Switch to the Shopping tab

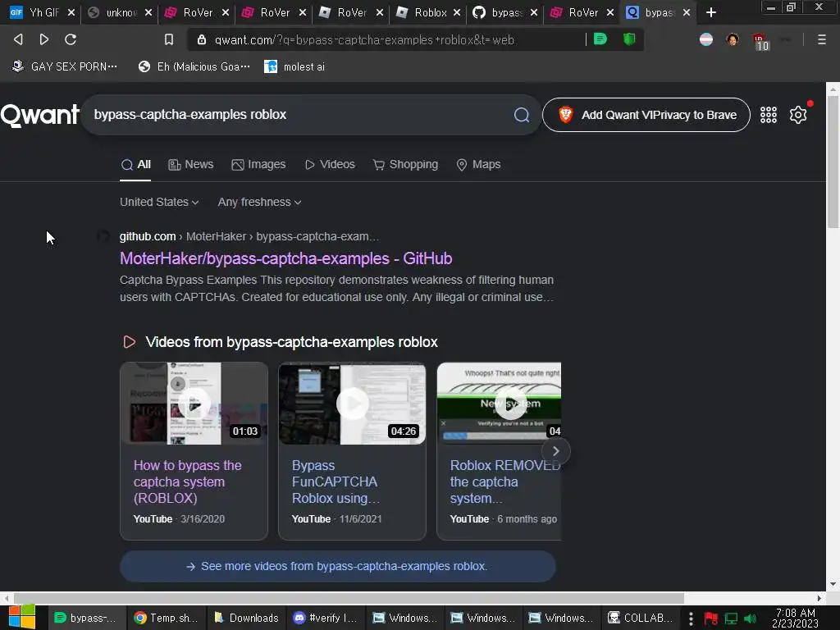pyautogui.click(x=405, y=164)
